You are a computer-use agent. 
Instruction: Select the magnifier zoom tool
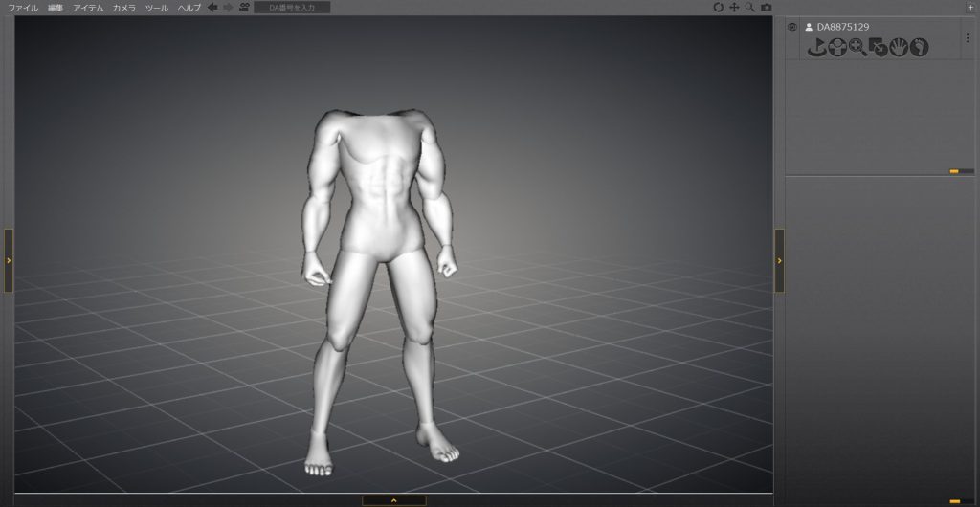(x=750, y=7)
